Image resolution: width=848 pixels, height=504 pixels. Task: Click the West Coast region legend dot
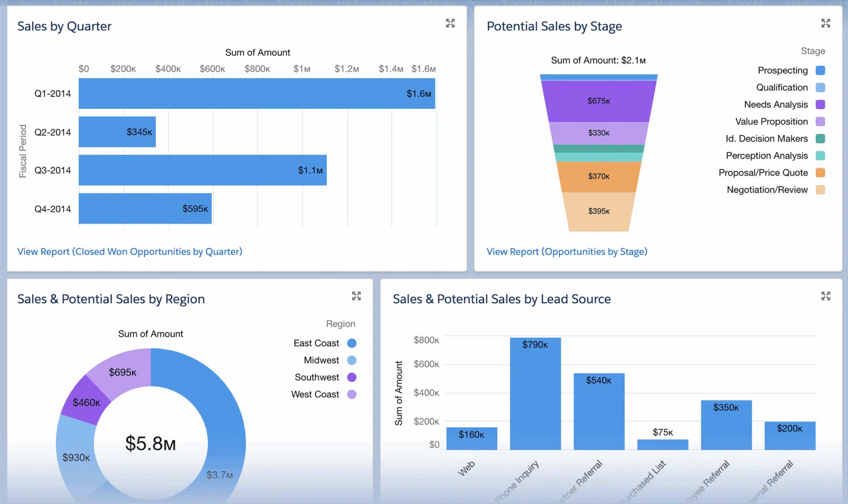tap(352, 394)
